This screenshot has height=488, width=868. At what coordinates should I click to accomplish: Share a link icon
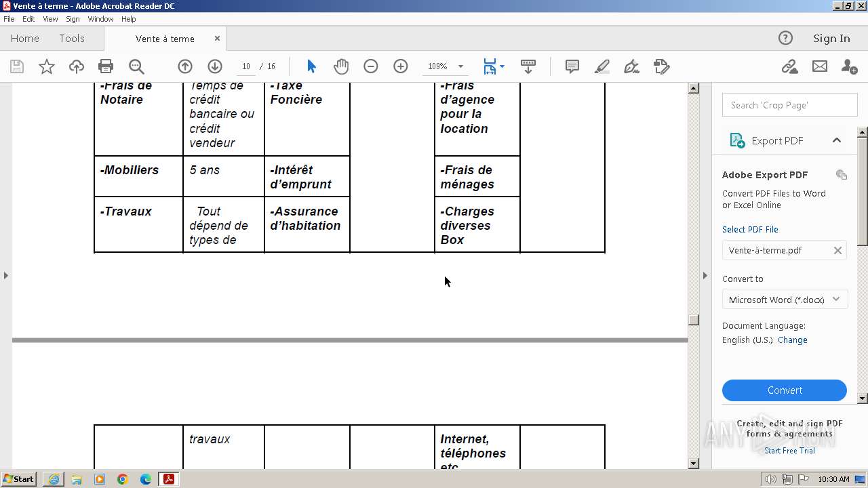click(x=789, y=66)
